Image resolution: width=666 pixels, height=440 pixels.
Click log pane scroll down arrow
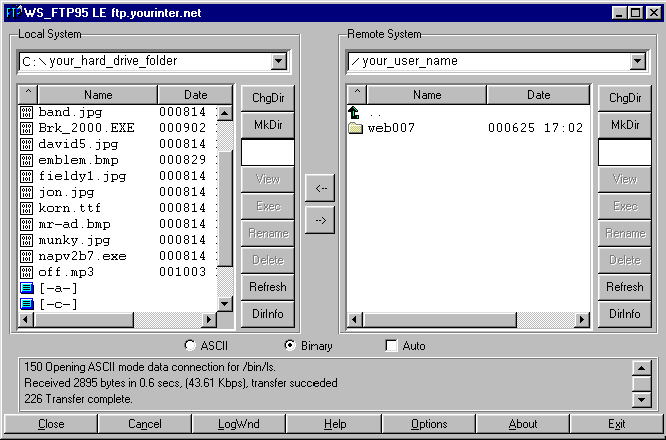point(641,399)
